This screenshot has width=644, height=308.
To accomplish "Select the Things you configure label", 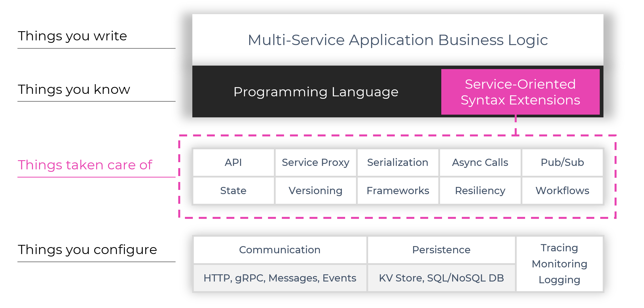I will click(x=87, y=250).
